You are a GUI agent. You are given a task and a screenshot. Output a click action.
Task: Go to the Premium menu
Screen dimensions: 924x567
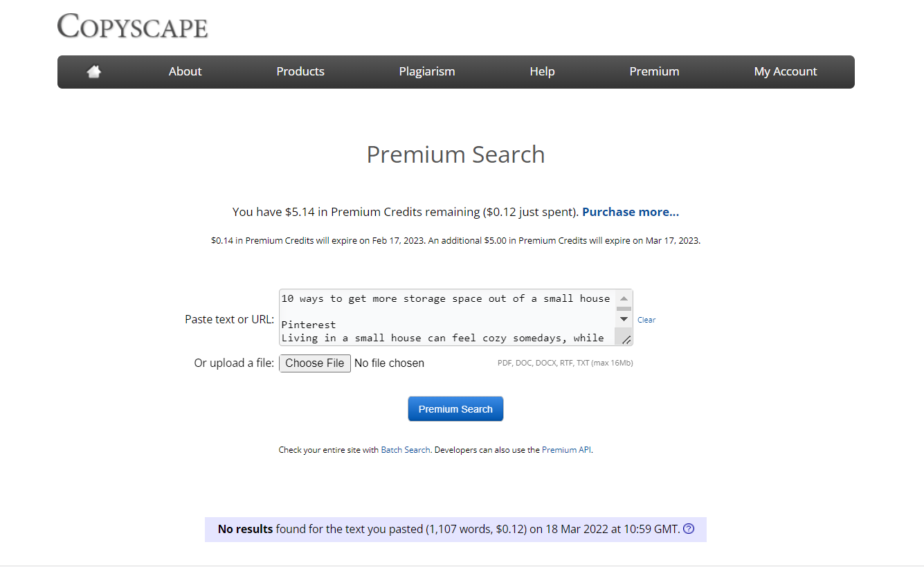pyautogui.click(x=654, y=71)
